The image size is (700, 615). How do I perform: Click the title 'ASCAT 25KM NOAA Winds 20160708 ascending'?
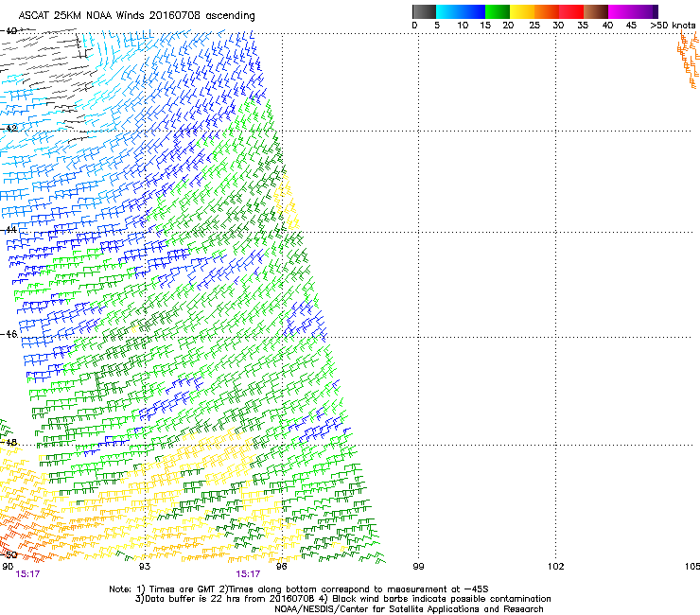(136, 16)
